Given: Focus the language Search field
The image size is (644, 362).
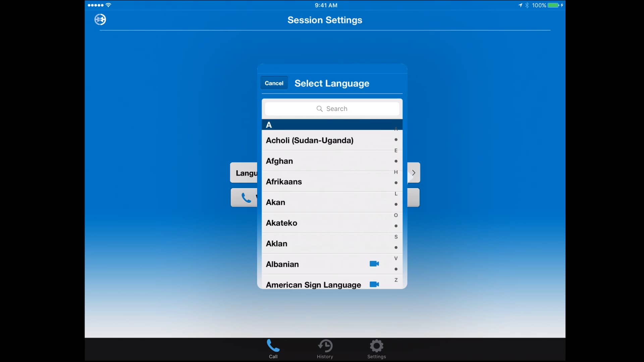Looking at the screenshot, I should point(332,109).
